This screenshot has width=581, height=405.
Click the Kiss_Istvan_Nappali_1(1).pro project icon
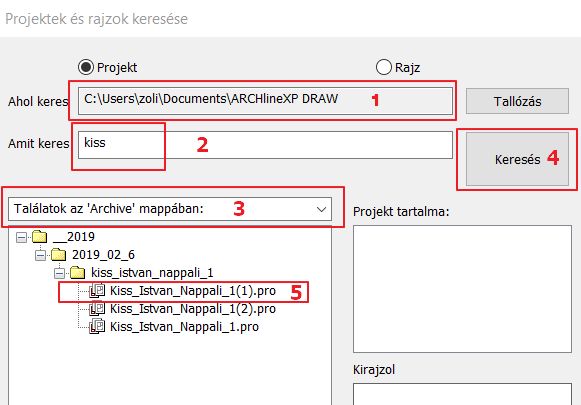click(x=97, y=291)
